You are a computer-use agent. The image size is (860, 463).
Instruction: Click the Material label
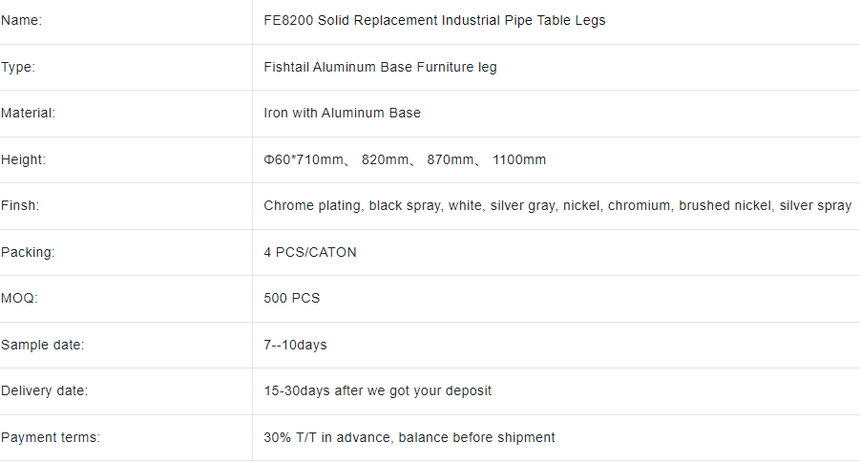click(x=28, y=113)
